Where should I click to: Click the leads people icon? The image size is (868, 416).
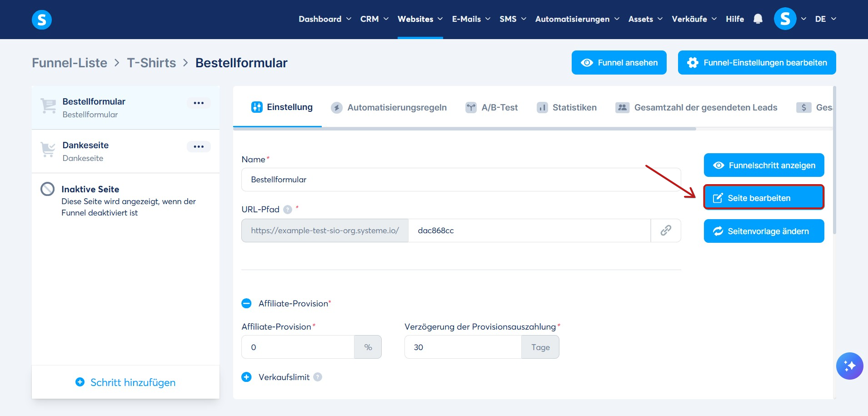coord(622,108)
